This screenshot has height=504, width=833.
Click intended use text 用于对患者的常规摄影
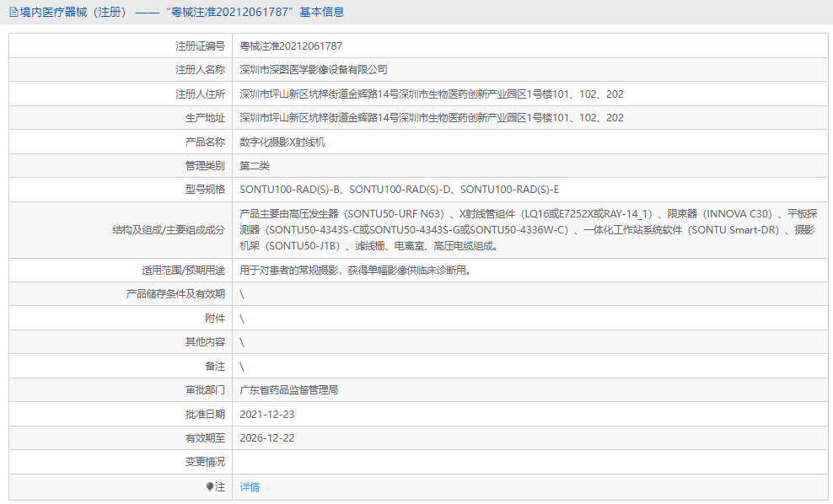pos(288,271)
